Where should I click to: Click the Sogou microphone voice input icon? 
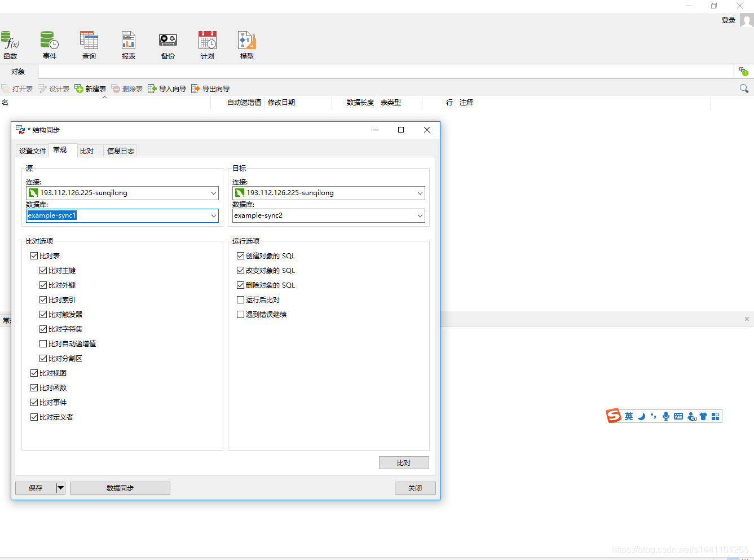coord(666,416)
